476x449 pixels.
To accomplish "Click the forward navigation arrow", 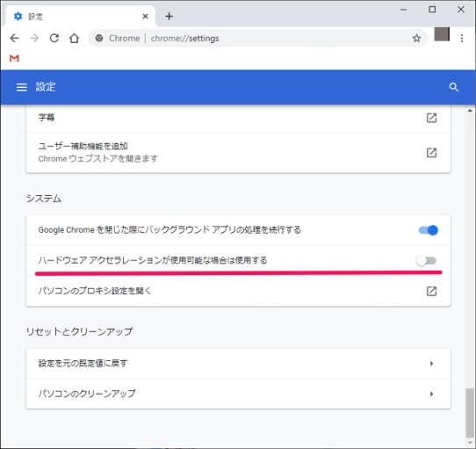I will (34, 39).
